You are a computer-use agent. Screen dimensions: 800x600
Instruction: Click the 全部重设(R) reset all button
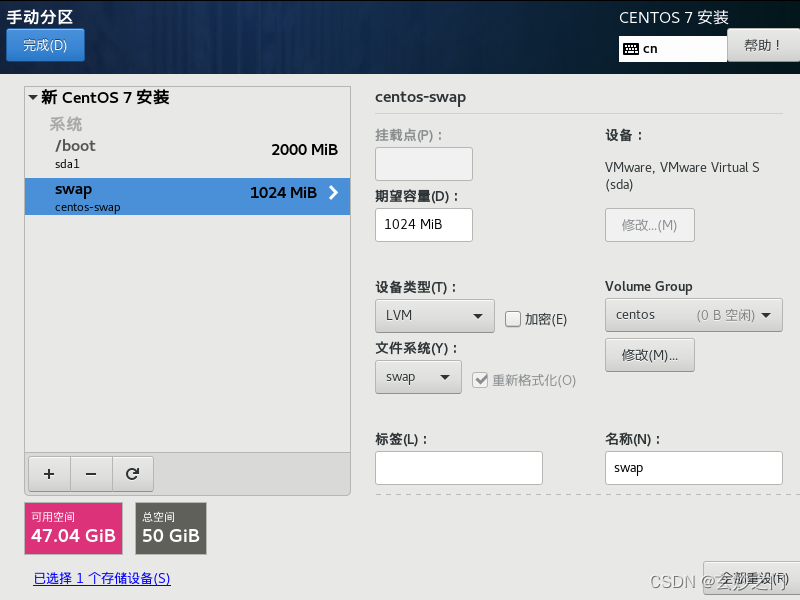tap(752, 579)
